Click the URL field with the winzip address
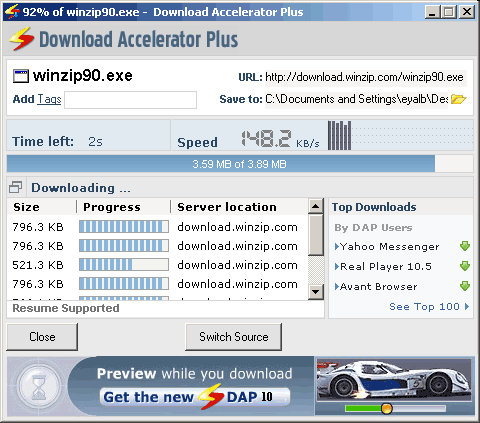 [366, 78]
